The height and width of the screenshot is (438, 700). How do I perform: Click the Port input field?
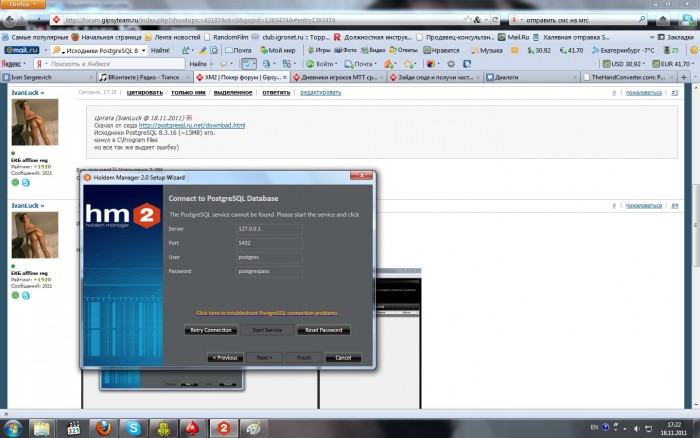click(x=269, y=243)
